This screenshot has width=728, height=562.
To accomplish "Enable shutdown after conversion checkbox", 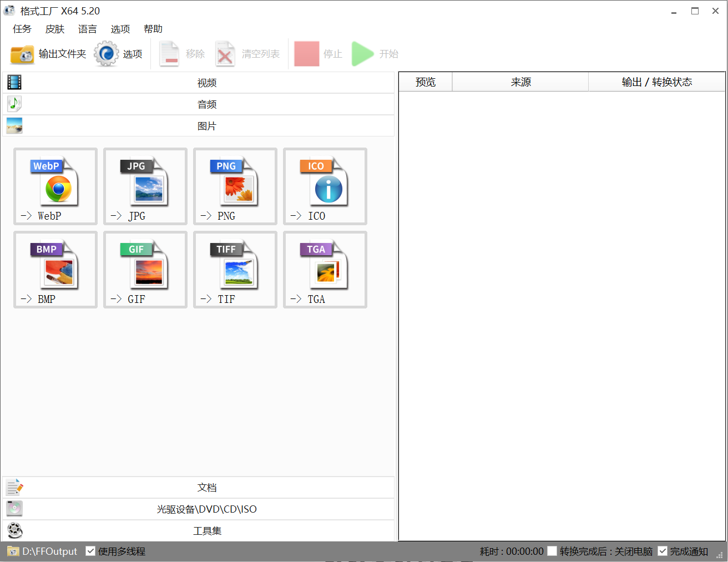I will [552, 551].
